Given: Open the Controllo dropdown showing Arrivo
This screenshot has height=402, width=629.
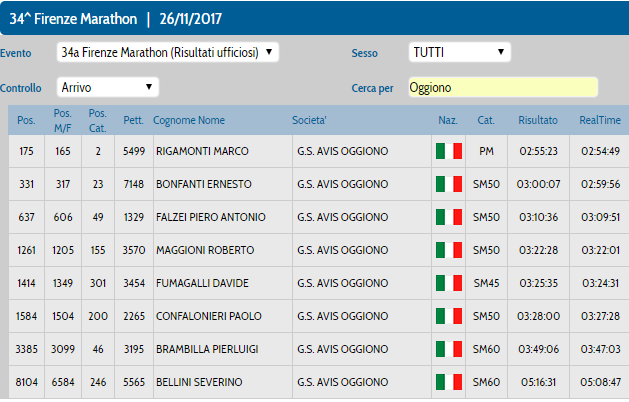Looking at the screenshot, I should 108,87.
